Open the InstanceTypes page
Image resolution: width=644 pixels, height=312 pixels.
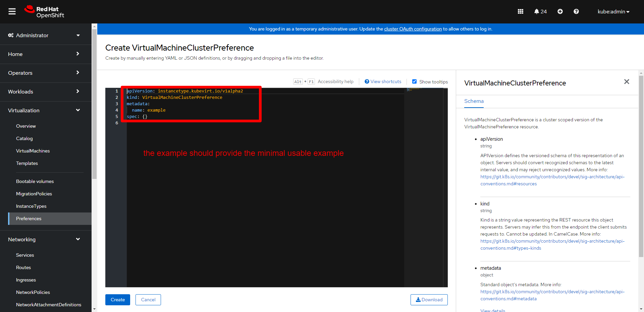[x=31, y=206]
